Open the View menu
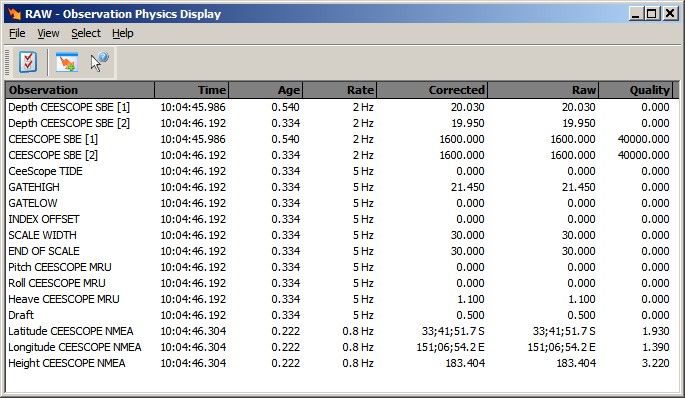 (x=48, y=33)
